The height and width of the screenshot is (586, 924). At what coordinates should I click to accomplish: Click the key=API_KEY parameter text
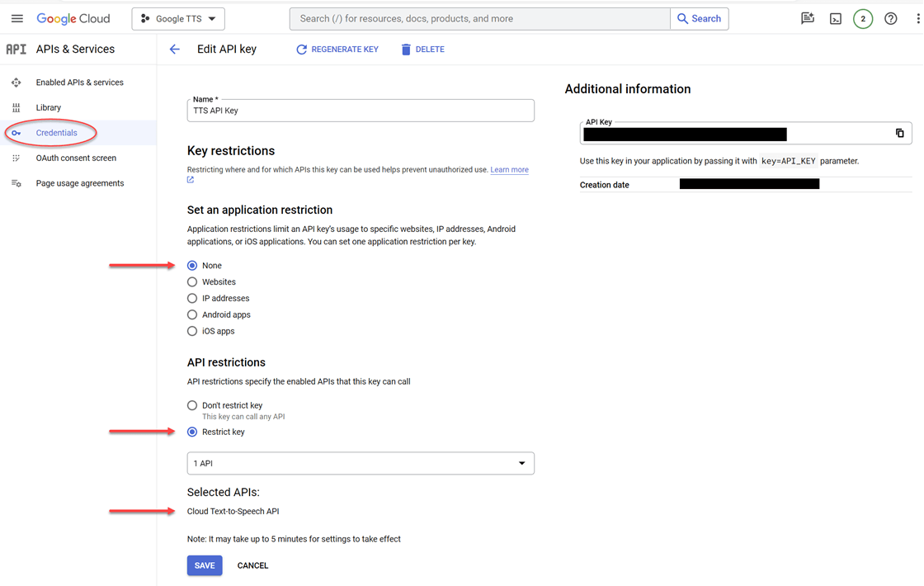click(789, 161)
